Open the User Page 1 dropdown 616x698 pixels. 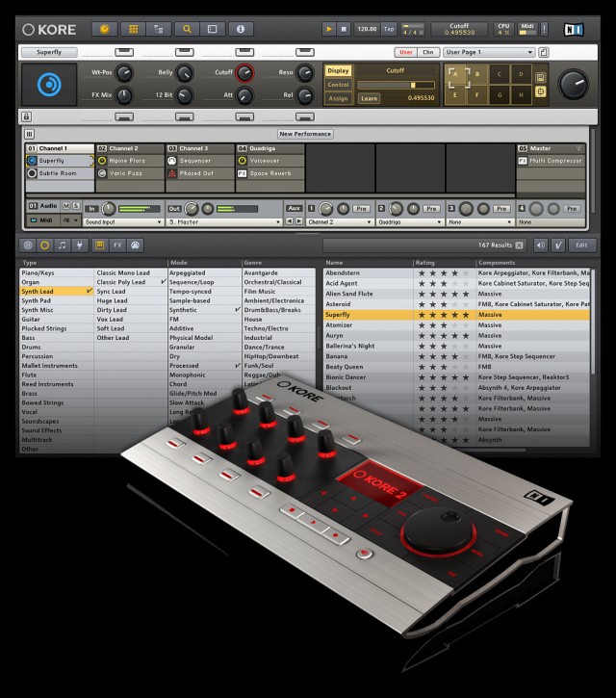(489, 52)
